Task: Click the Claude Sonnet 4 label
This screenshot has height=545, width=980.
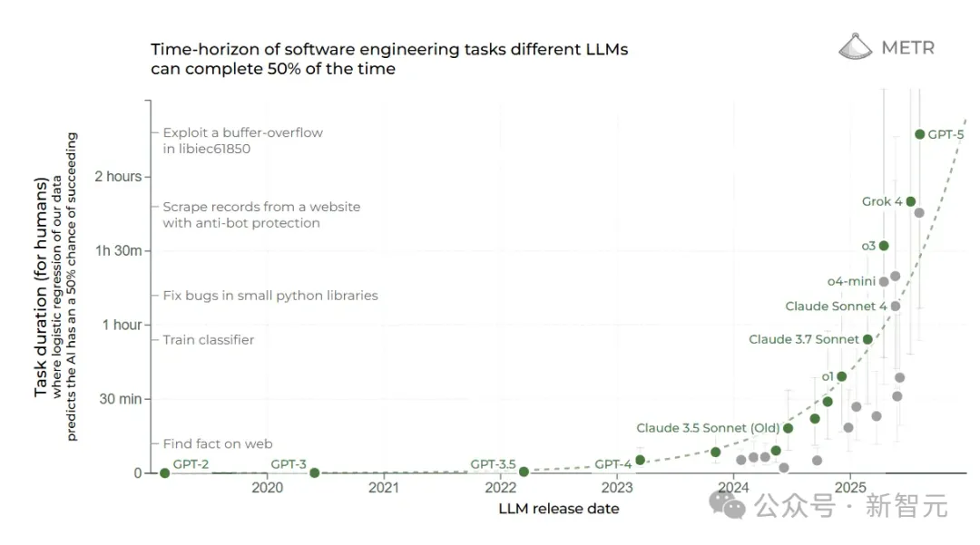Action: 836,307
